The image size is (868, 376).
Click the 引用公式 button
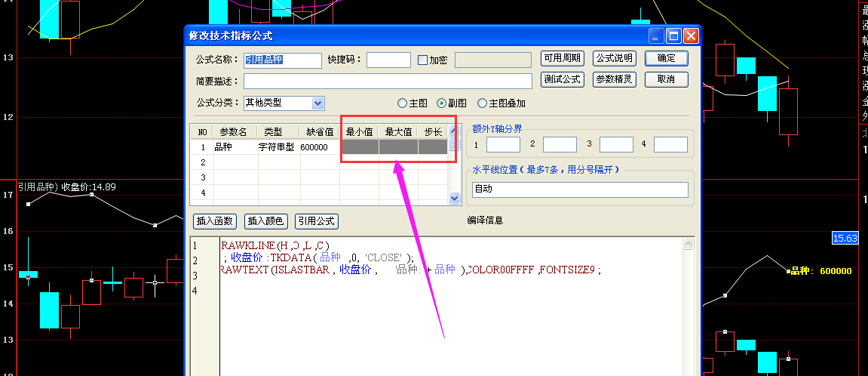pyautogui.click(x=316, y=221)
